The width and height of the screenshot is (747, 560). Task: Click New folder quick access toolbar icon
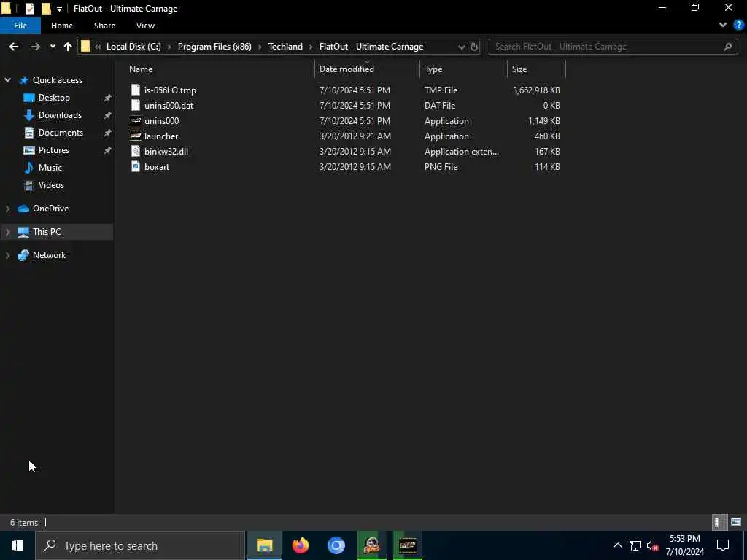click(x=46, y=9)
